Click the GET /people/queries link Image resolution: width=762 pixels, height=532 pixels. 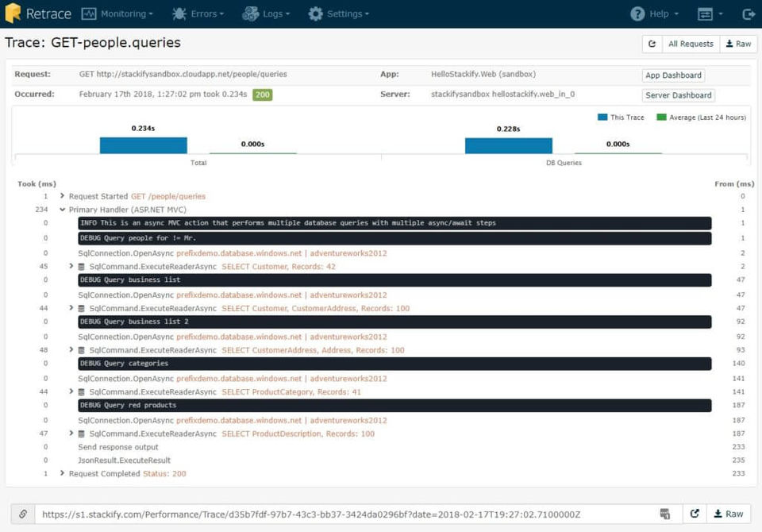coord(168,196)
